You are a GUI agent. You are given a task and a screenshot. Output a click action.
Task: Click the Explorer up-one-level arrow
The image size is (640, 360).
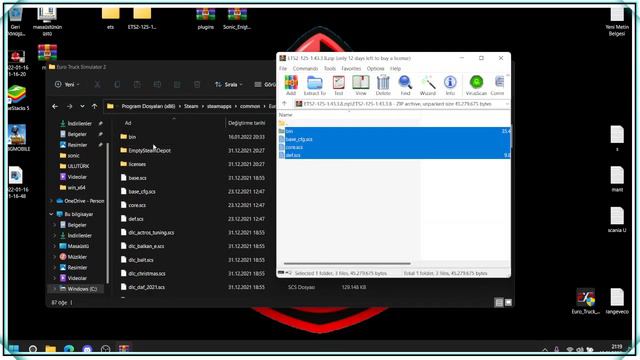pos(94,106)
